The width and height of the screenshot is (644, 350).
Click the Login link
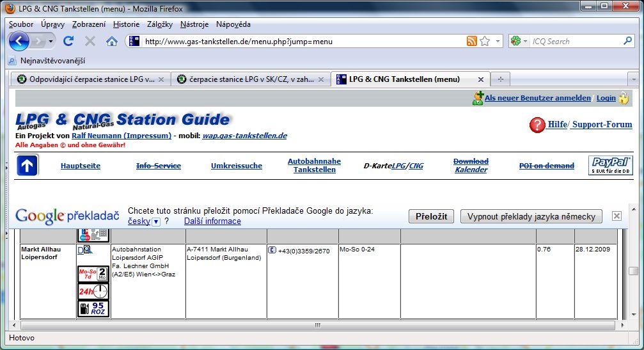pos(606,98)
